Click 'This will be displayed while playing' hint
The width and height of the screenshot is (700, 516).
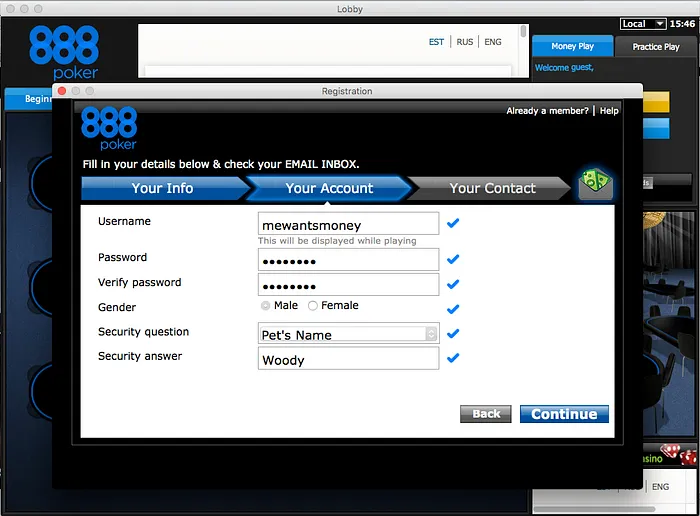tap(337, 241)
